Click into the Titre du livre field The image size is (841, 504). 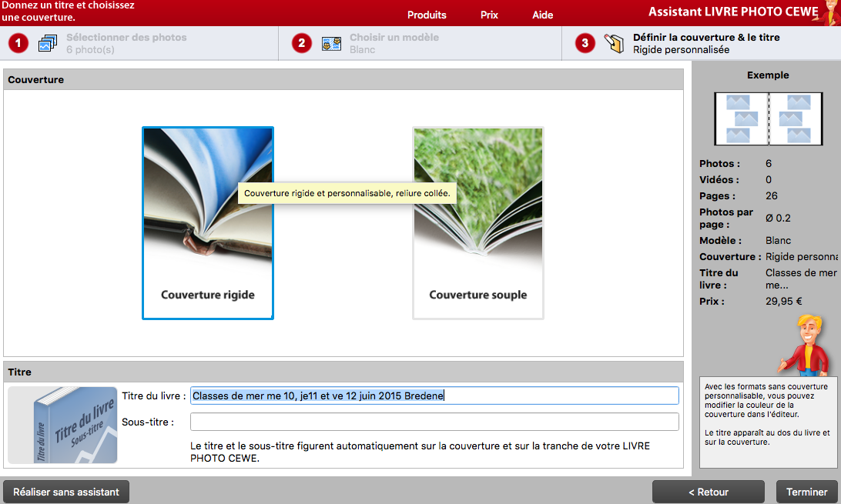(434, 396)
